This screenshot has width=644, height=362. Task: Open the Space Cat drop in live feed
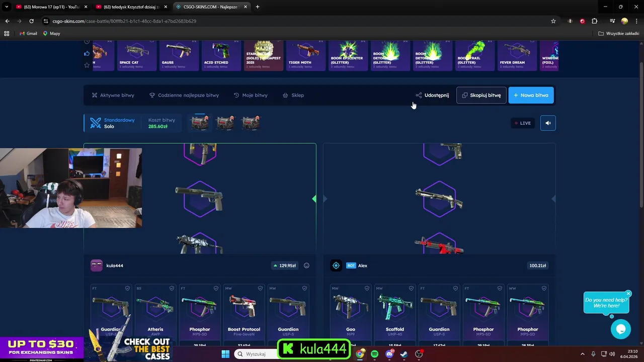pos(136,55)
